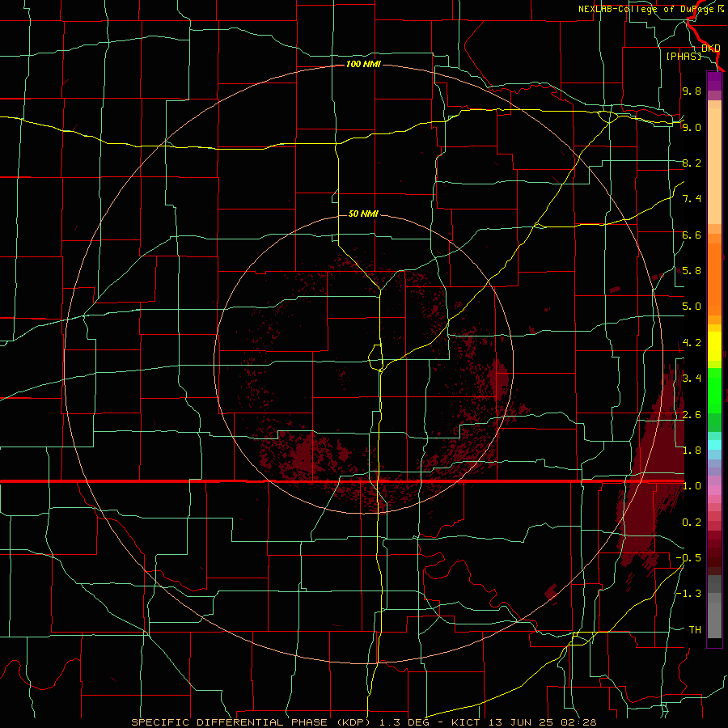
Task: Click the 3.4 scale value
Action: click(x=692, y=379)
